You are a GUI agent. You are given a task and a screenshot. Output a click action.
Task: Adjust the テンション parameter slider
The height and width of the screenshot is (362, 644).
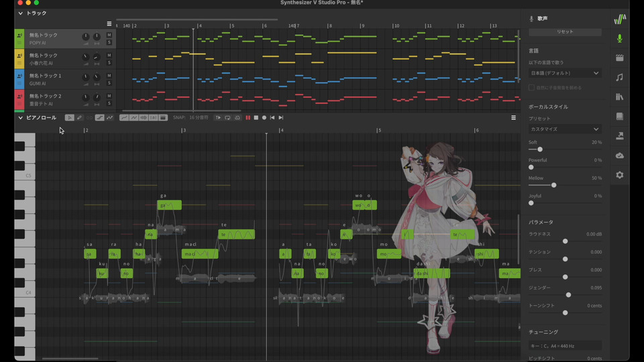coord(565,259)
